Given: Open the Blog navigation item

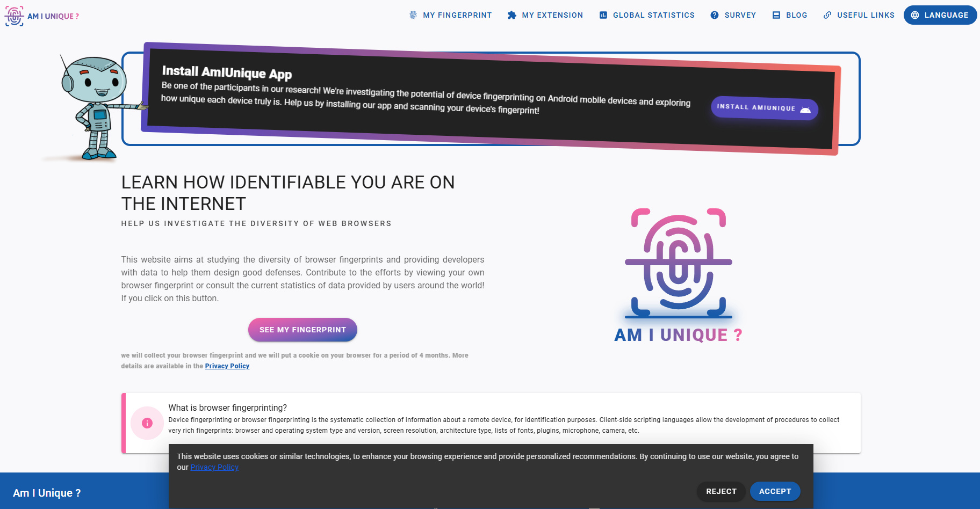Looking at the screenshot, I should pos(796,15).
